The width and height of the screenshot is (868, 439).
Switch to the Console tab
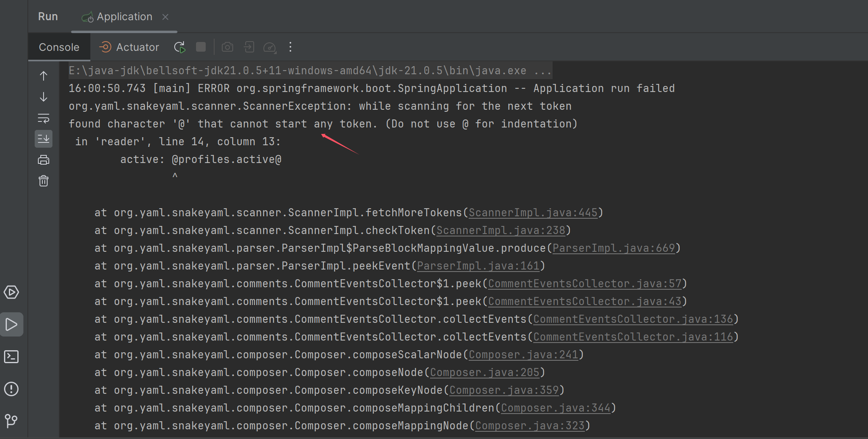pyautogui.click(x=59, y=47)
